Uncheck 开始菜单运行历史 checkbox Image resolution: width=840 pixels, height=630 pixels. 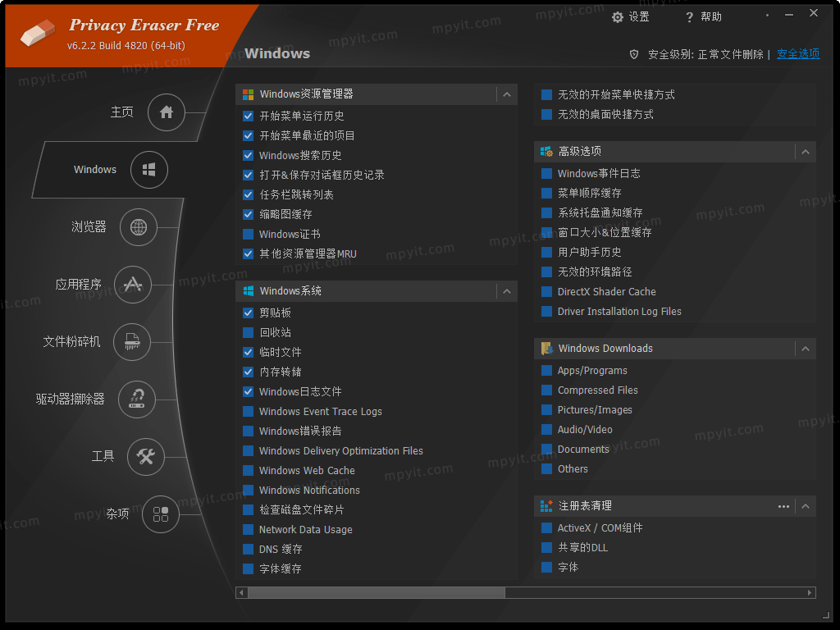pyautogui.click(x=248, y=116)
